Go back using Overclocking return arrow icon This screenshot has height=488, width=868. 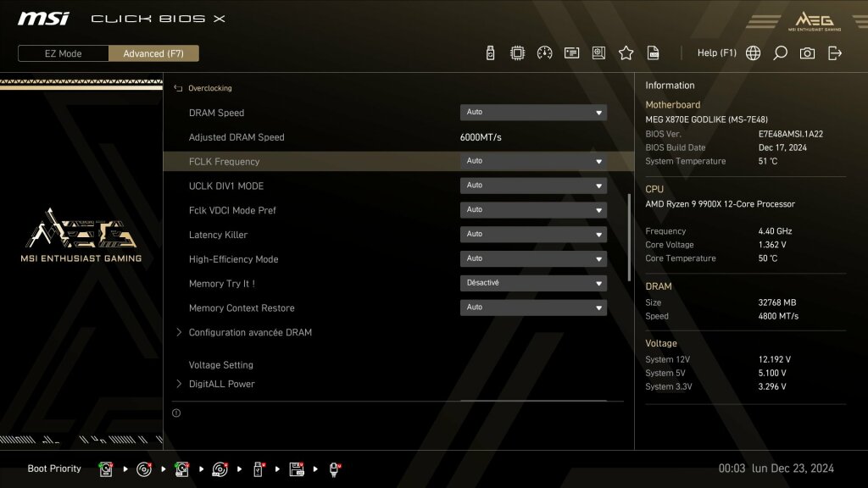(x=178, y=88)
